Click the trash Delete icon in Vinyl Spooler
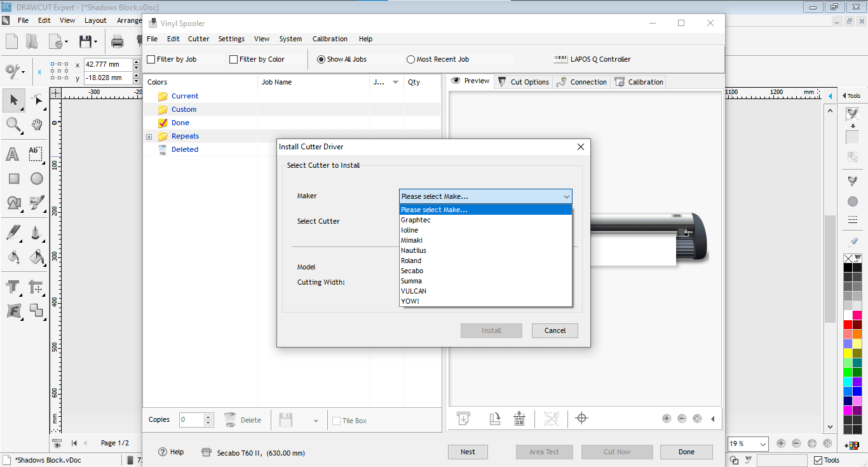This screenshot has height=467, width=868. (x=230, y=420)
